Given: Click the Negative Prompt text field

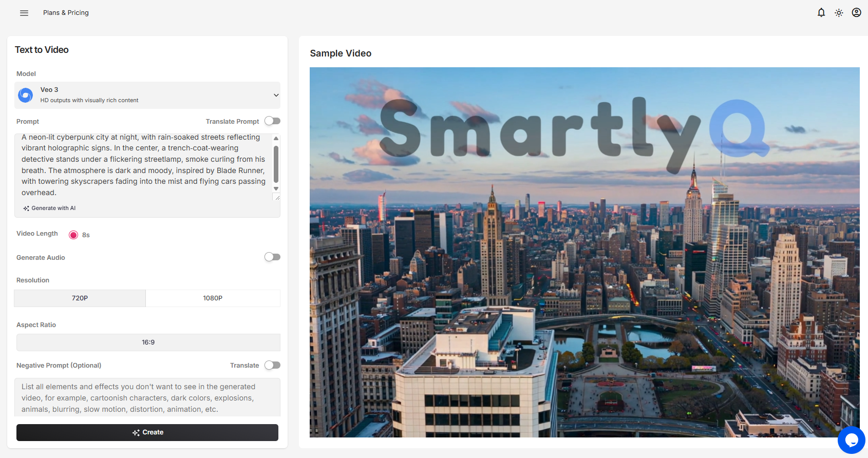Looking at the screenshot, I should 147,397.
